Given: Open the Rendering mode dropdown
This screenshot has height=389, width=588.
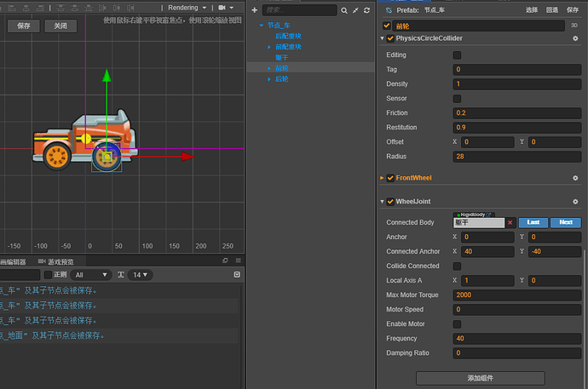Looking at the screenshot, I should [x=186, y=8].
